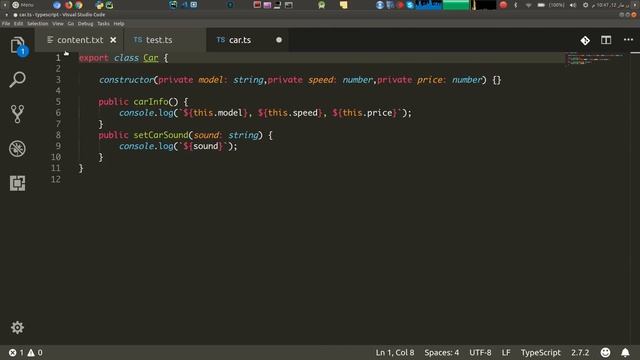Click the Car class name
Screen dimensions: 640x360
151,58
